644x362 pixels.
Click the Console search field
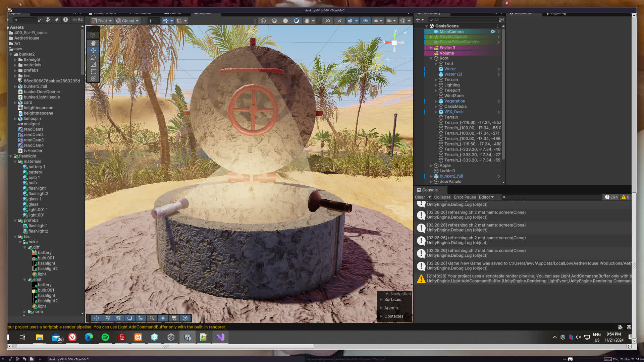(x=552, y=197)
